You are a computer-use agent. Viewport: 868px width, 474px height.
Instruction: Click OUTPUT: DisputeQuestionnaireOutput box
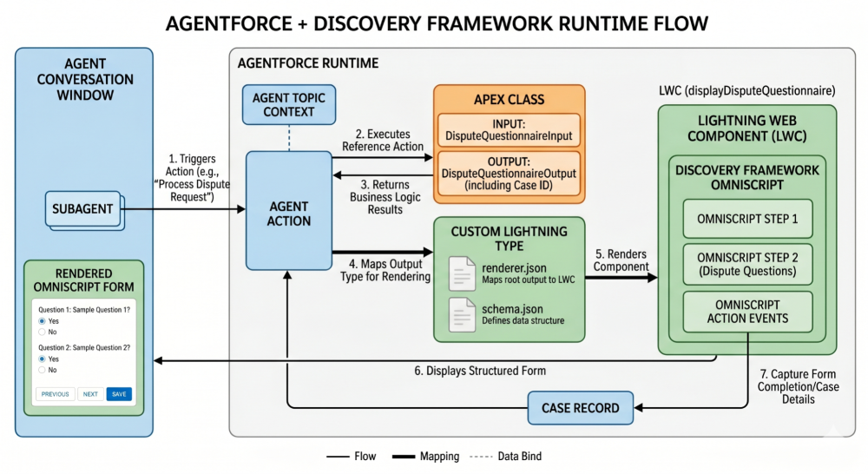coord(509,174)
